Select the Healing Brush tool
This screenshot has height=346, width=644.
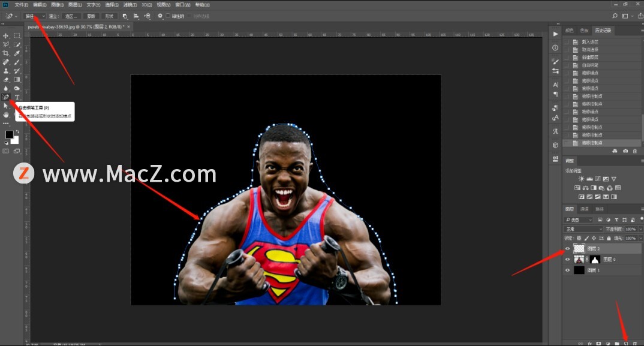pyautogui.click(x=6, y=62)
